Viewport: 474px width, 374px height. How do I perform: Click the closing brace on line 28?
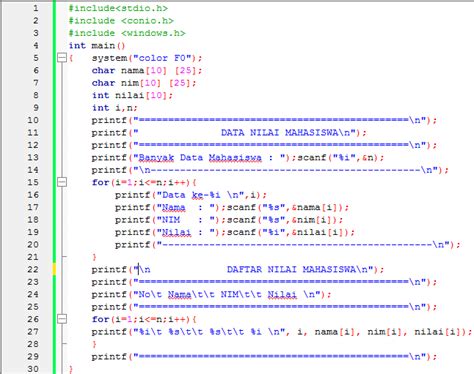coord(94,344)
